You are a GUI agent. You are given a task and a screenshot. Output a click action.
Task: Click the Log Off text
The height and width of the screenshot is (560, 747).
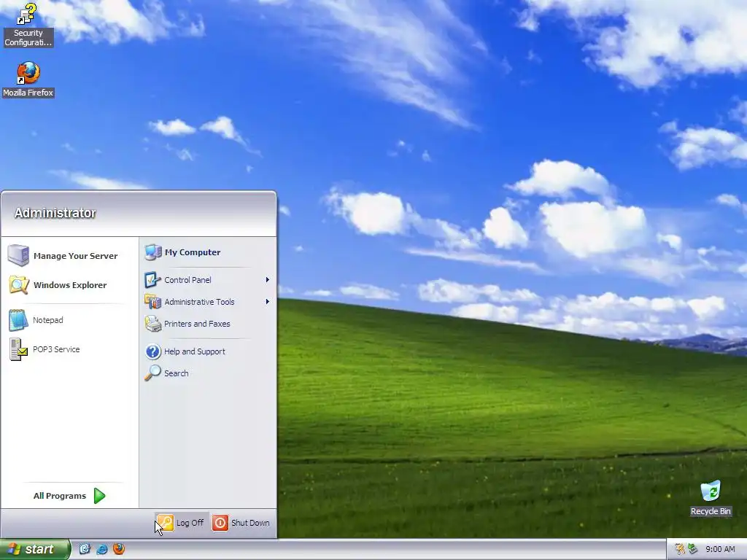[x=190, y=522]
